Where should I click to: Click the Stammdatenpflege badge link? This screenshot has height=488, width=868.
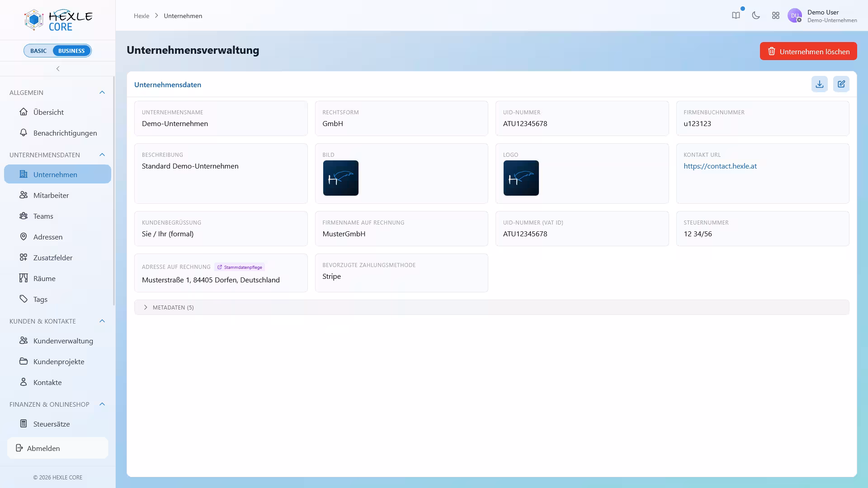coord(240,267)
